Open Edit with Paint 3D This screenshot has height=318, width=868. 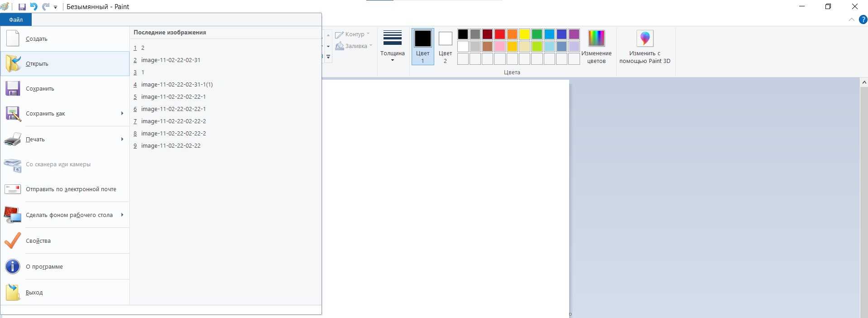645,46
